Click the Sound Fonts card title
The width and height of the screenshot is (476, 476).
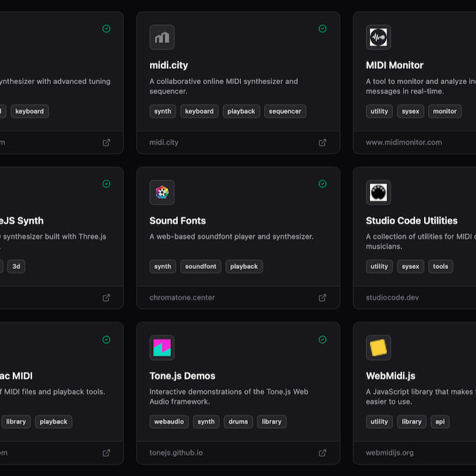[x=177, y=221]
